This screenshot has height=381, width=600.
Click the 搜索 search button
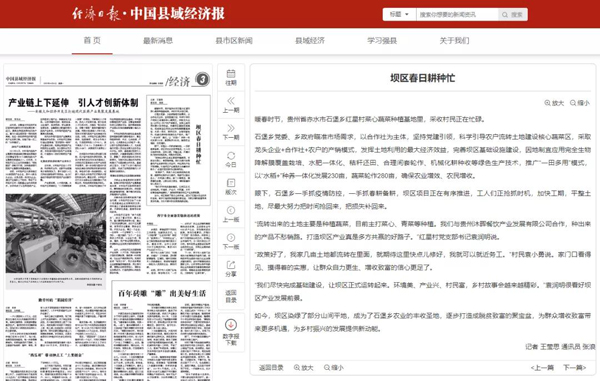(513, 15)
